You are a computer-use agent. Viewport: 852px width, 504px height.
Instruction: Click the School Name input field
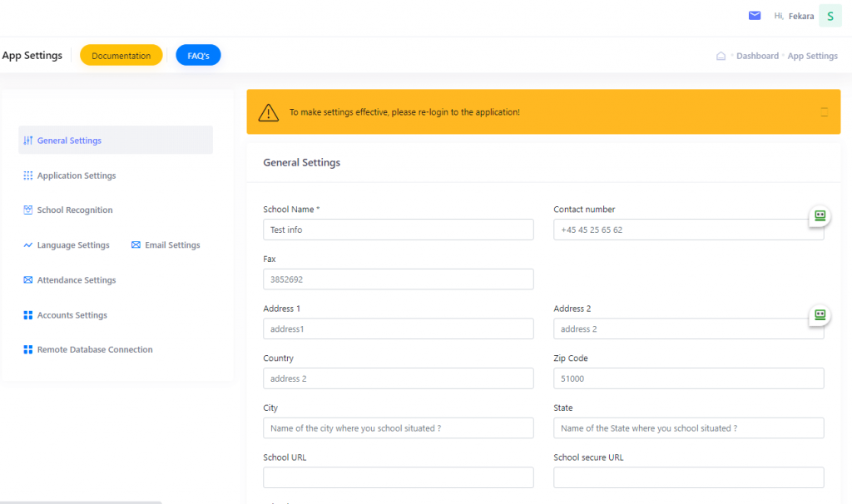coord(398,230)
